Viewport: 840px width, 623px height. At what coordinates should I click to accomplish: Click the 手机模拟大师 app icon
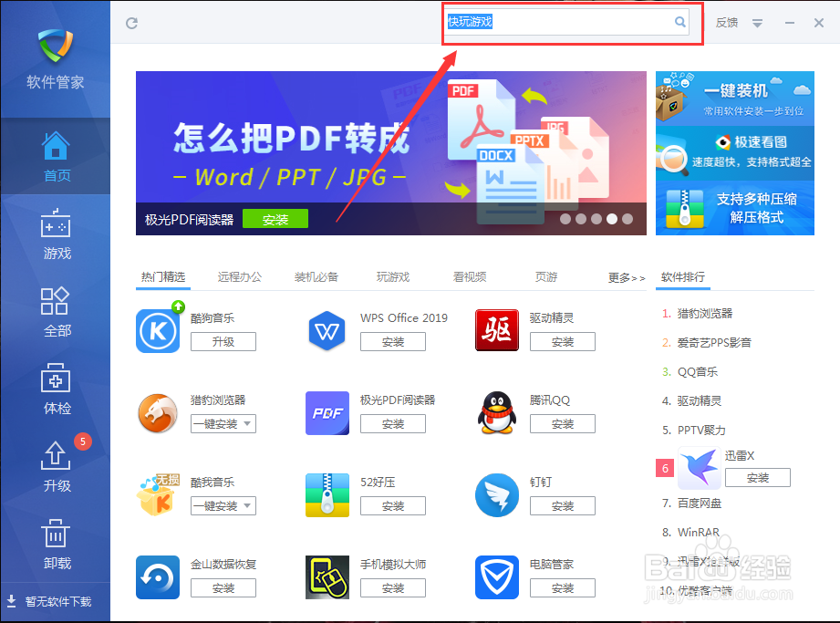pyautogui.click(x=327, y=576)
